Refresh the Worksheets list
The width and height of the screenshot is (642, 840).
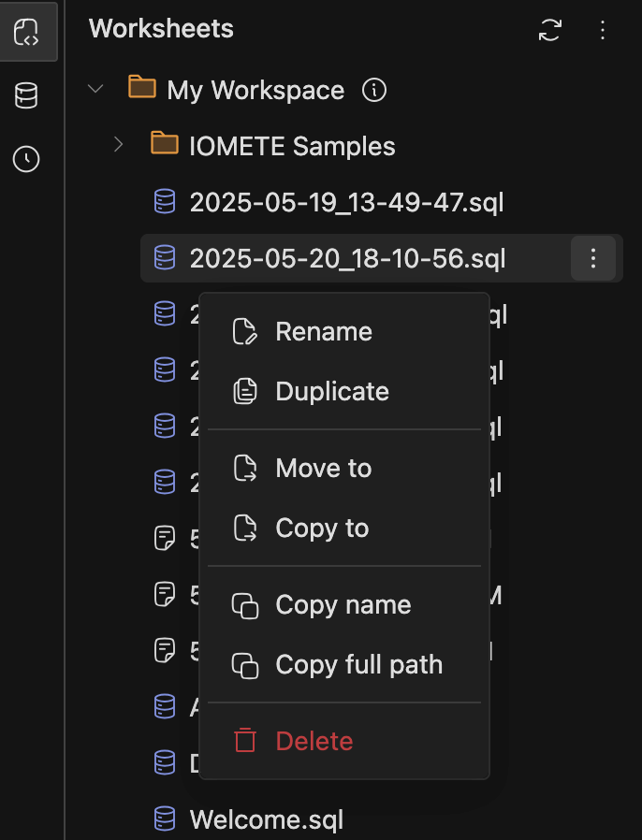point(551,30)
